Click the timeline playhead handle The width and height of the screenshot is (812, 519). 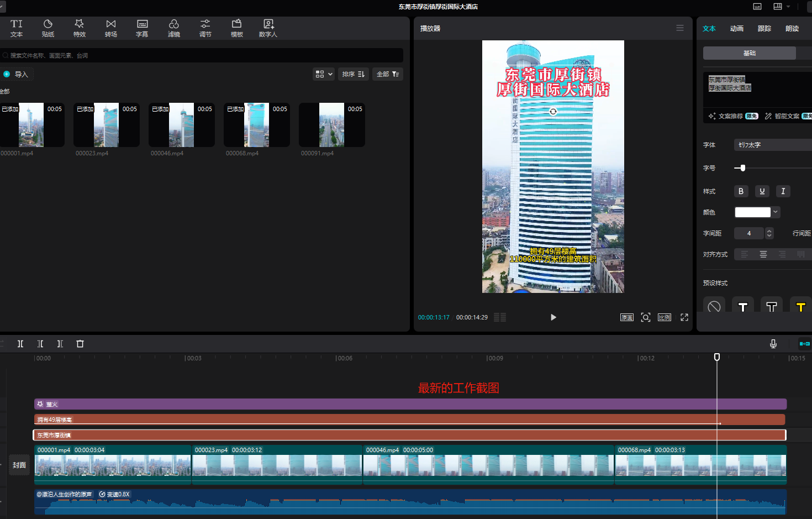tap(717, 357)
